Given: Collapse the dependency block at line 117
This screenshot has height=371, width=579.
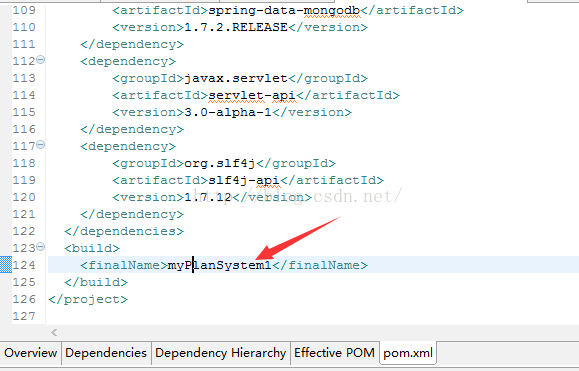Looking at the screenshot, I should click(x=41, y=144).
